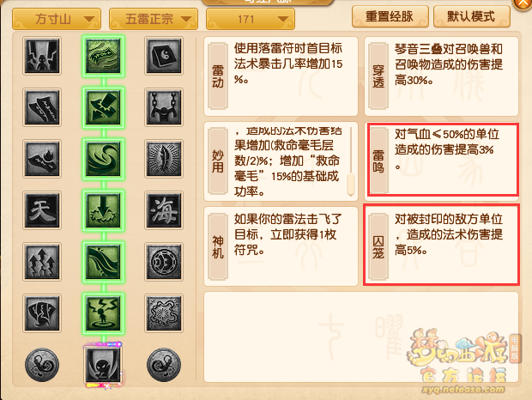Select the gray feather skill icon
532x400 pixels.
pos(164,159)
